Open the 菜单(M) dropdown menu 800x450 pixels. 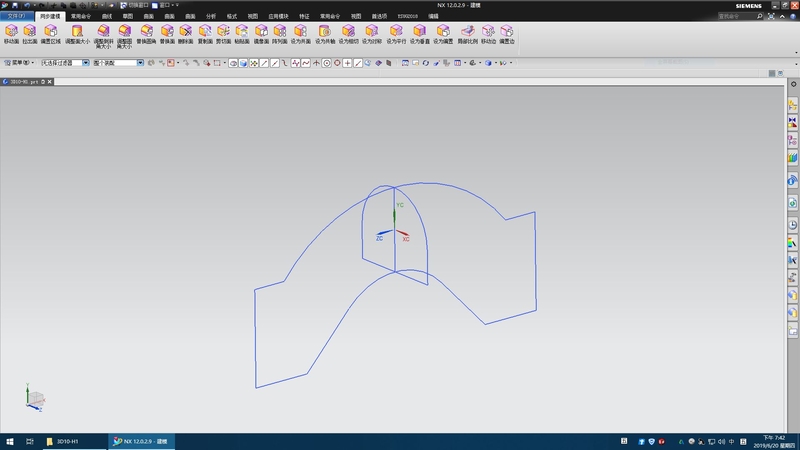click(x=19, y=62)
